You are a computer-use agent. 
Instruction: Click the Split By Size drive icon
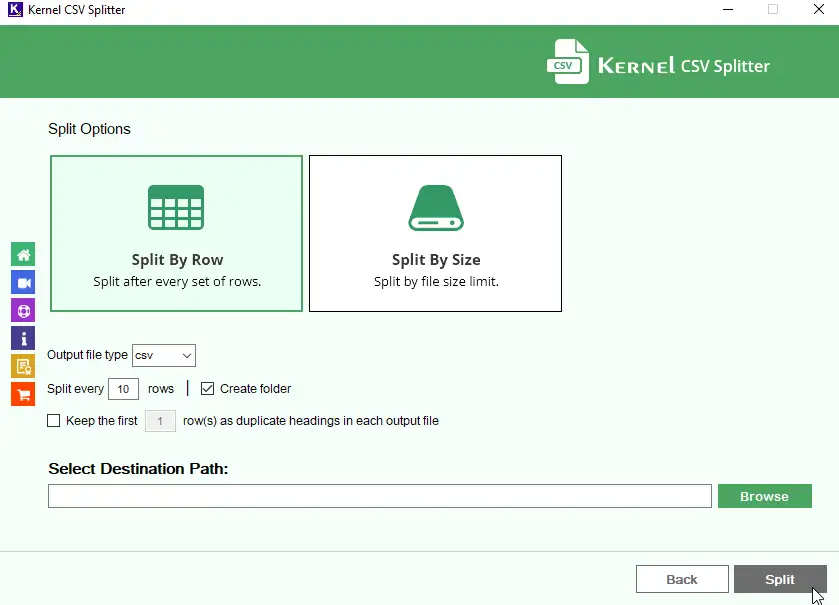tap(436, 208)
